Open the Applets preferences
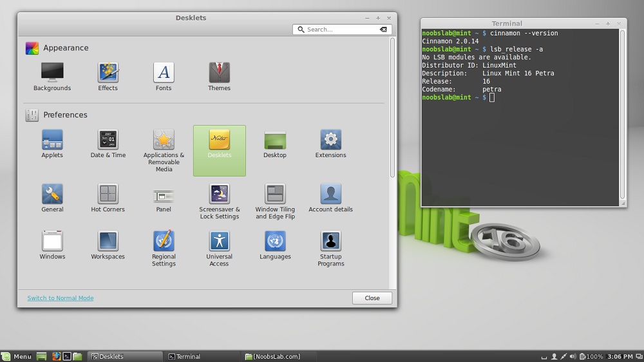The height and width of the screenshot is (362, 644). point(52,140)
